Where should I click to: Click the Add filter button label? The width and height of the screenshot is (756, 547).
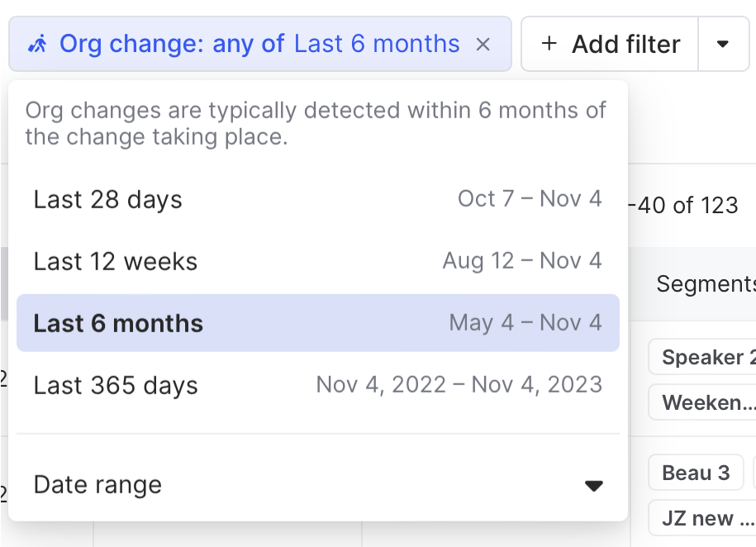click(x=625, y=44)
